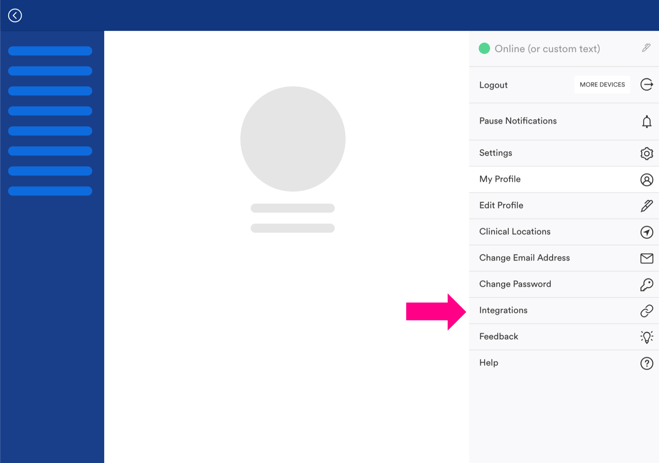Image resolution: width=659 pixels, height=463 pixels.
Task: Click the bell icon for Pause Notifications
Action: point(646,121)
